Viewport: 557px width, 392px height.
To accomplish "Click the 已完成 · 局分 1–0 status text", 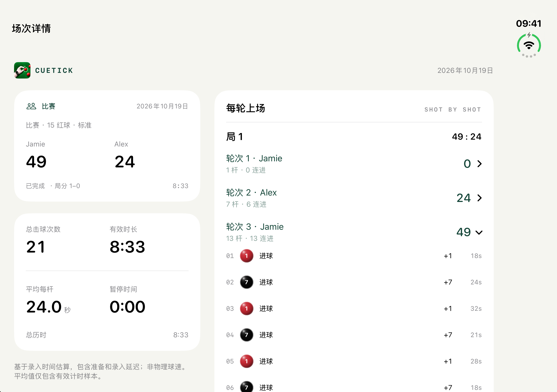I will (53, 186).
